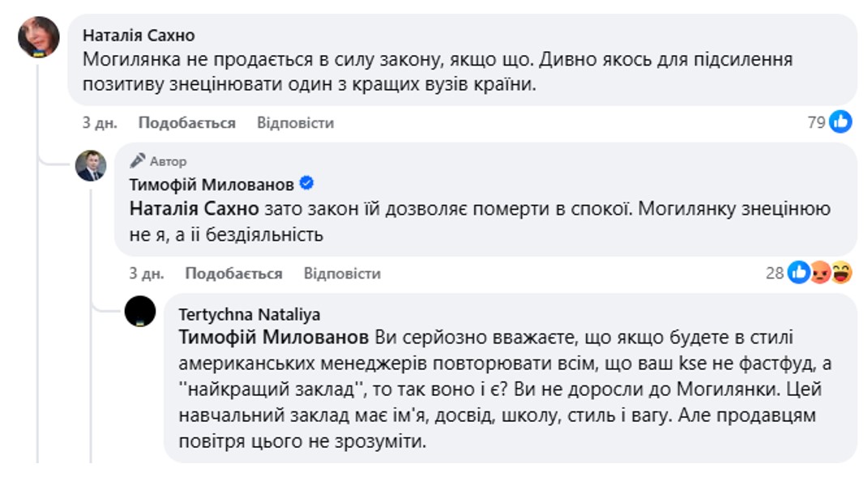Toggle Подобається under Сахно's comment
Viewport: 868px width, 481px height.
[186, 123]
